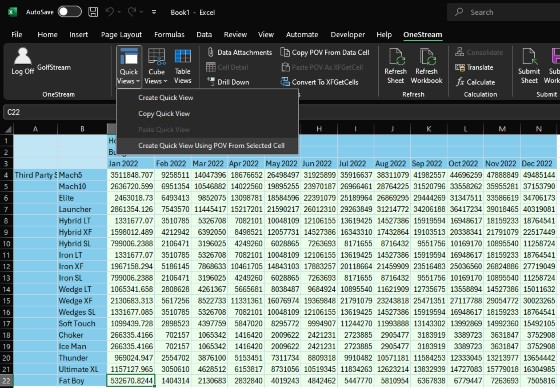Select column H header
The height and width of the screenshot is (388, 560).
(319, 129)
